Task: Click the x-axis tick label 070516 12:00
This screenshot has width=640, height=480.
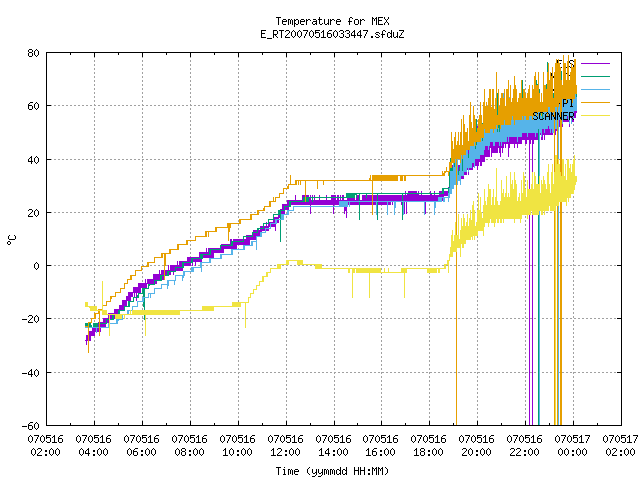Action: (x=285, y=446)
